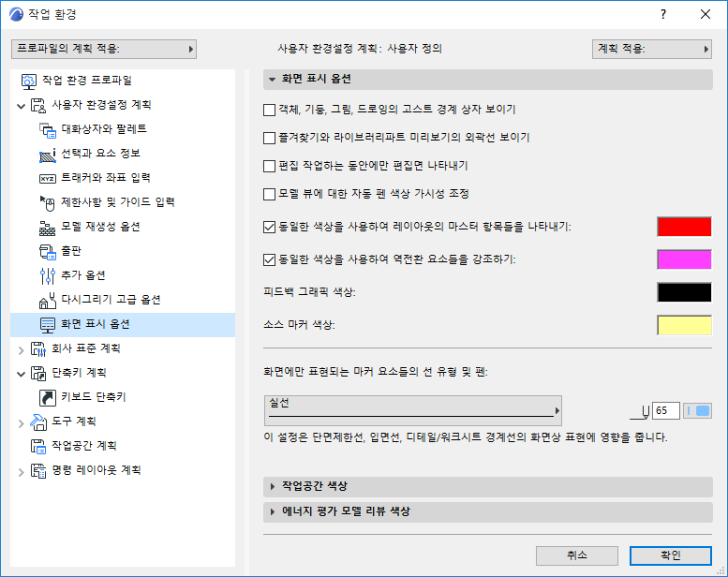Select 출판 tree row
728x577 pixels.
point(123,252)
